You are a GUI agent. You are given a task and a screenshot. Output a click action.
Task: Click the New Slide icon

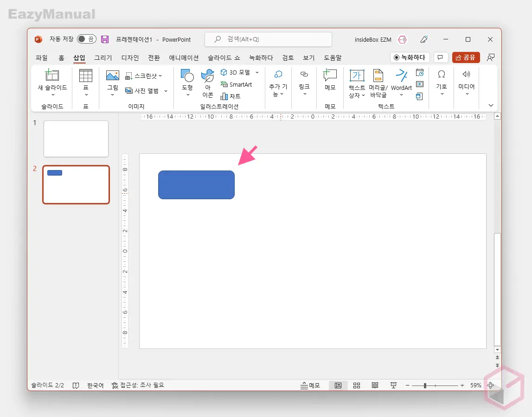point(52,76)
